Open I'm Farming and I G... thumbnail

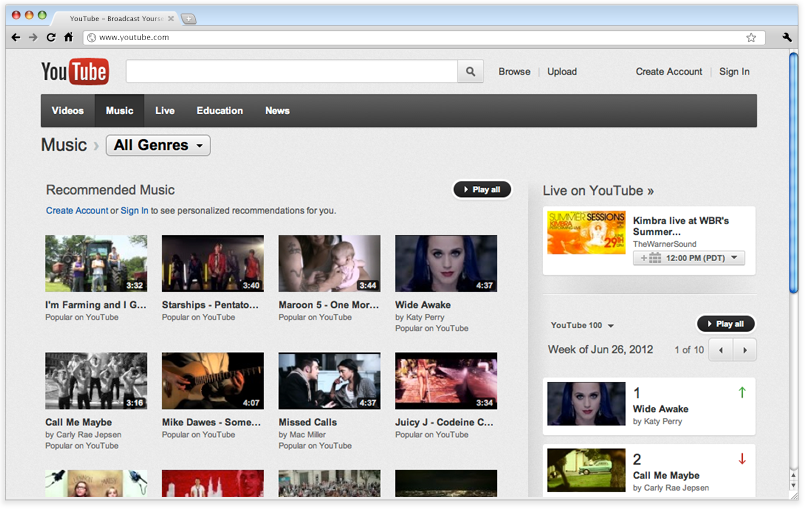click(x=96, y=263)
